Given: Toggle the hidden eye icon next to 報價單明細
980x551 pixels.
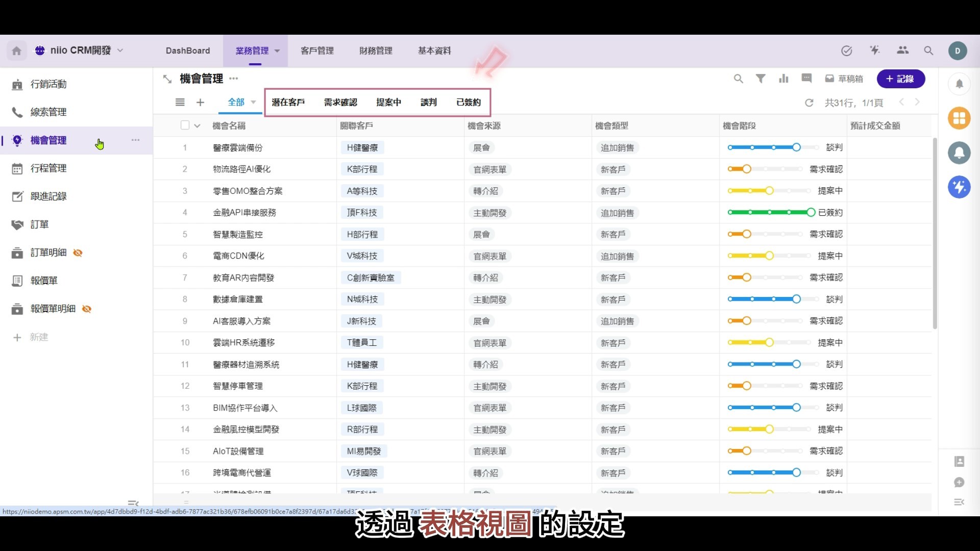Looking at the screenshot, I should click(87, 309).
